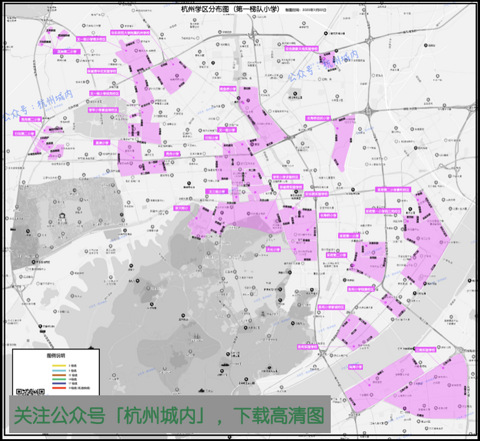
Task: Select the light blue line in the legend
Action: [x=59, y=371]
